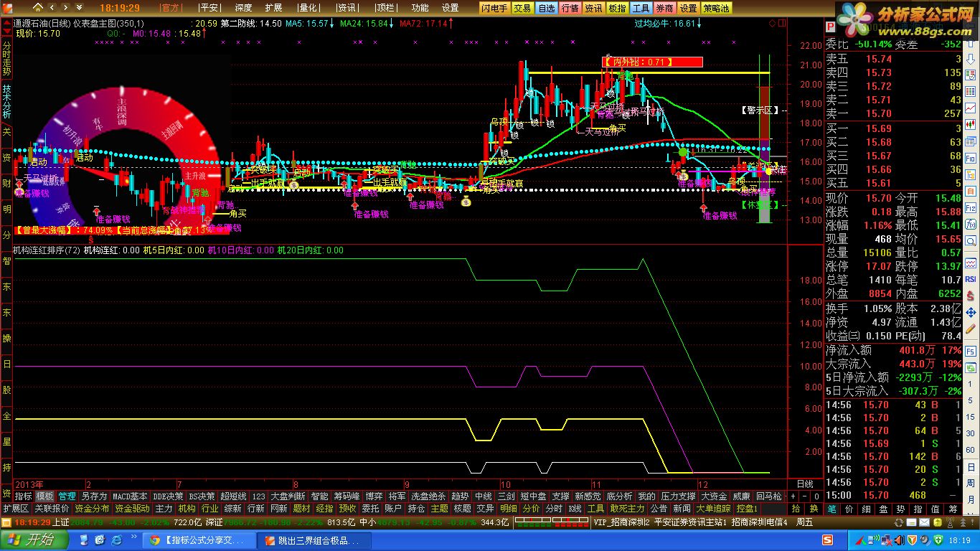This screenshot has height=551, width=980.
Task: Switch to the 筹码峰 indicator tab
Action: point(347,496)
